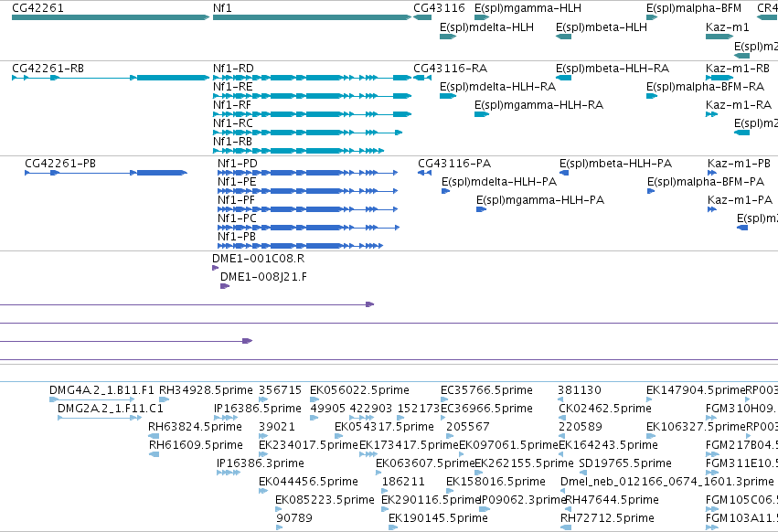The image size is (778, 532).
Task: Select EST EC36966.5prime
Action: [x=444, y=418]
